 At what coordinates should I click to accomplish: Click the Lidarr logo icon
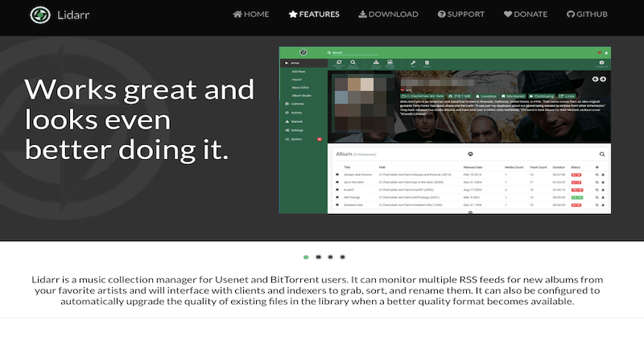click(39, 14)
